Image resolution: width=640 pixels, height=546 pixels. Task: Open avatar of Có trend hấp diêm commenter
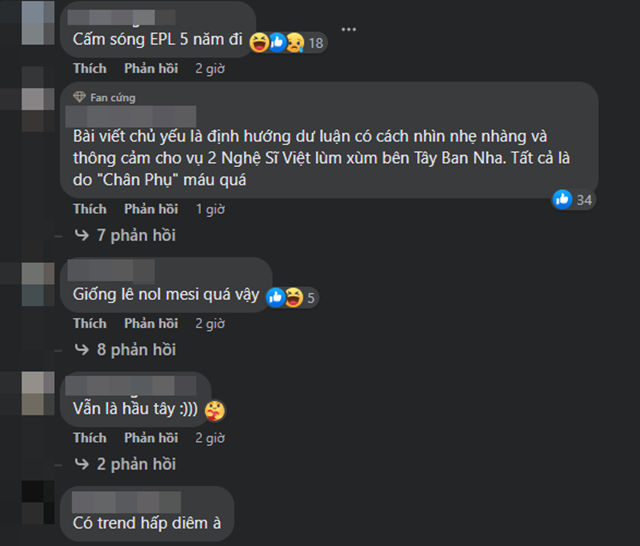click(38, 502)
